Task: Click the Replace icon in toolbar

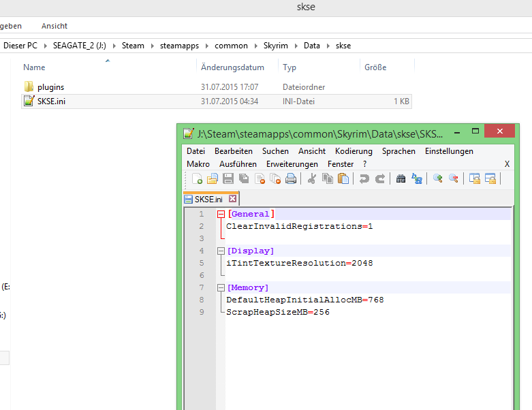Action: [x=417, y=178]
